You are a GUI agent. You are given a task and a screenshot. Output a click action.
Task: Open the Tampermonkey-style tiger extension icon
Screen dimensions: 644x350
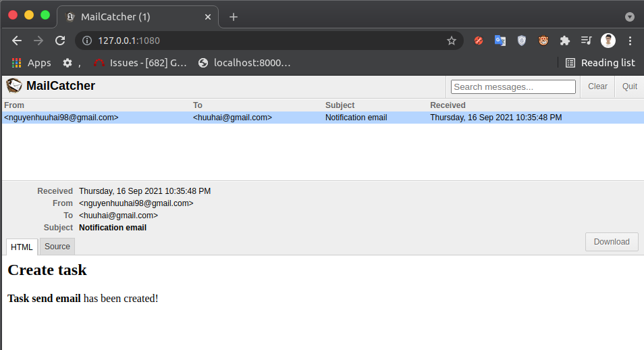click(543, 41)
